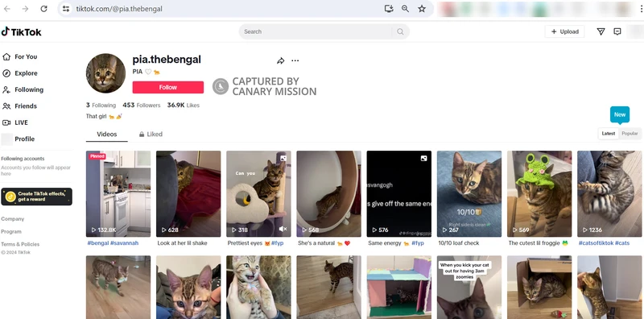Sort videos by Latest
644x319 pixels.
click(x=609, y=134)
